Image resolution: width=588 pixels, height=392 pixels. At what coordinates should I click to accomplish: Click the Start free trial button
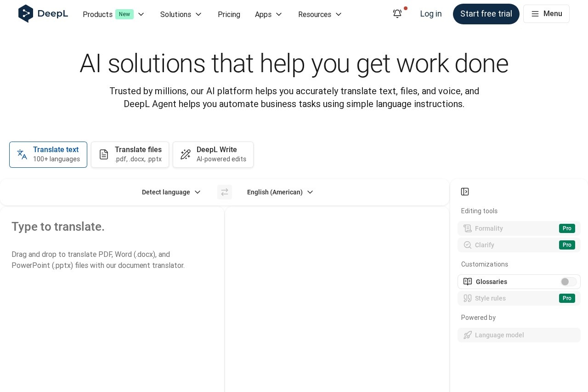pyautogui.click(x=486, y=14)
